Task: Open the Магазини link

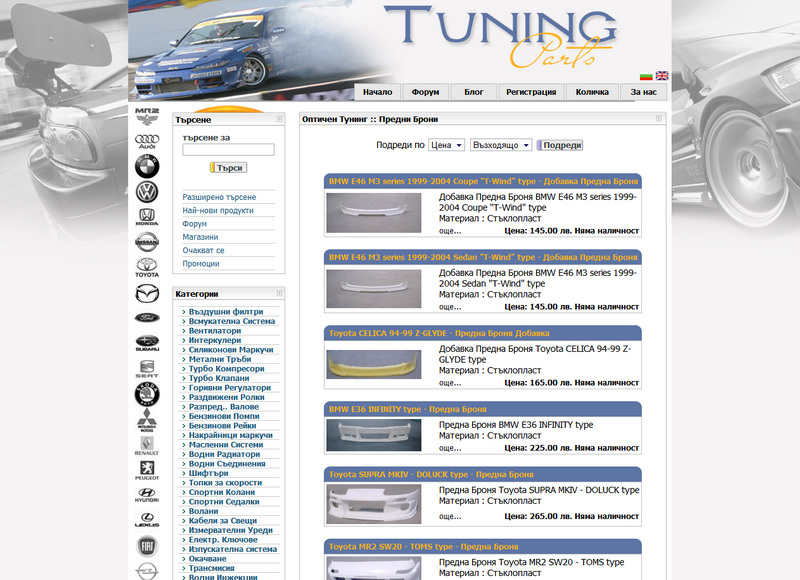Action: pos(201,237)
